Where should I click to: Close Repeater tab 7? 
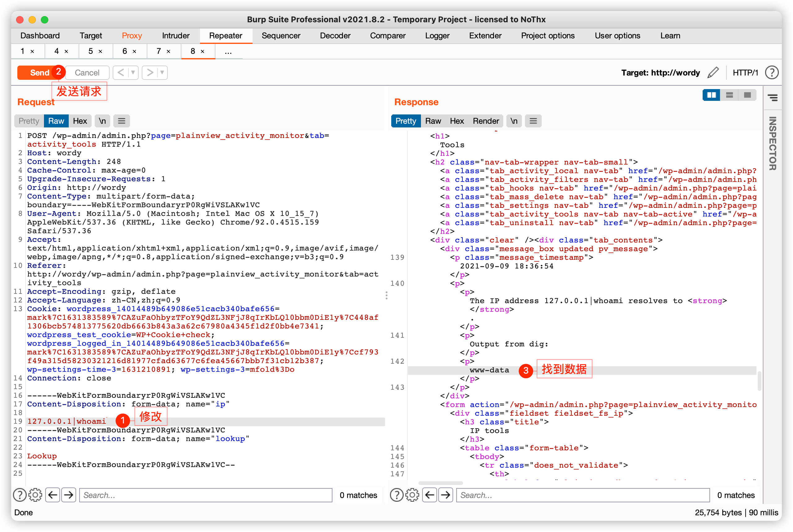(x=168, y=51)
